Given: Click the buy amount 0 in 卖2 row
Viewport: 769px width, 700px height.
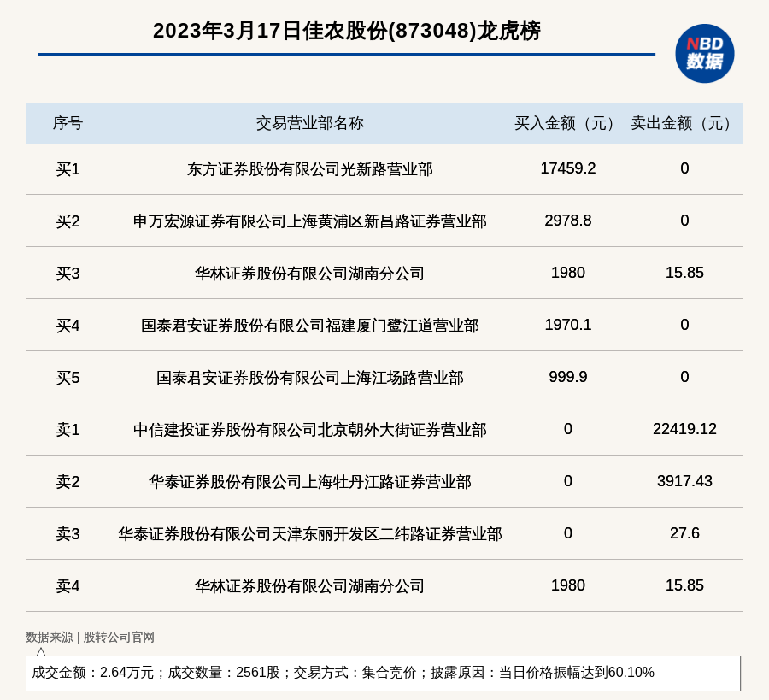Looking at the screenshot, I should [568, 480].
